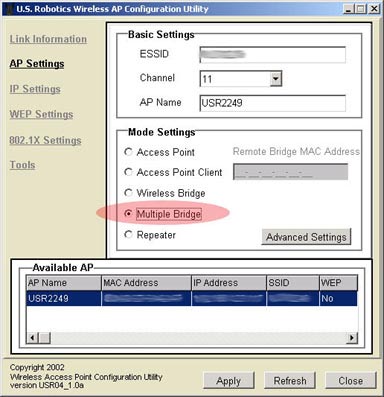Open WEP Settings page
384x397 pixels.
(x=41, y=114)
